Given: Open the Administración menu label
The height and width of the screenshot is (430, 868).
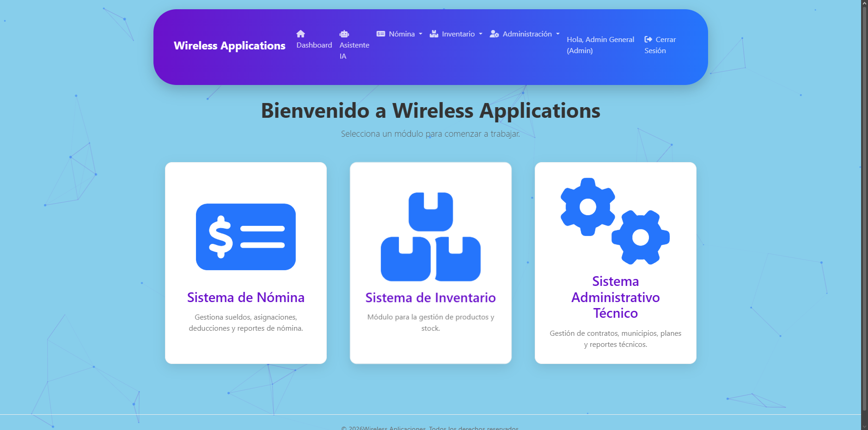Looking at the screenshot, I should (x=527, y=34).
